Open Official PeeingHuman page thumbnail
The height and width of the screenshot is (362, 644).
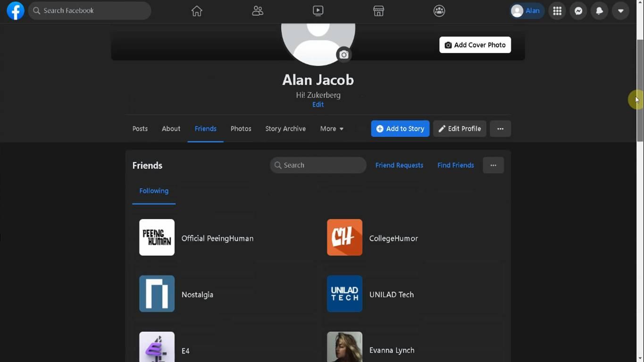click(x=157, y=238)
